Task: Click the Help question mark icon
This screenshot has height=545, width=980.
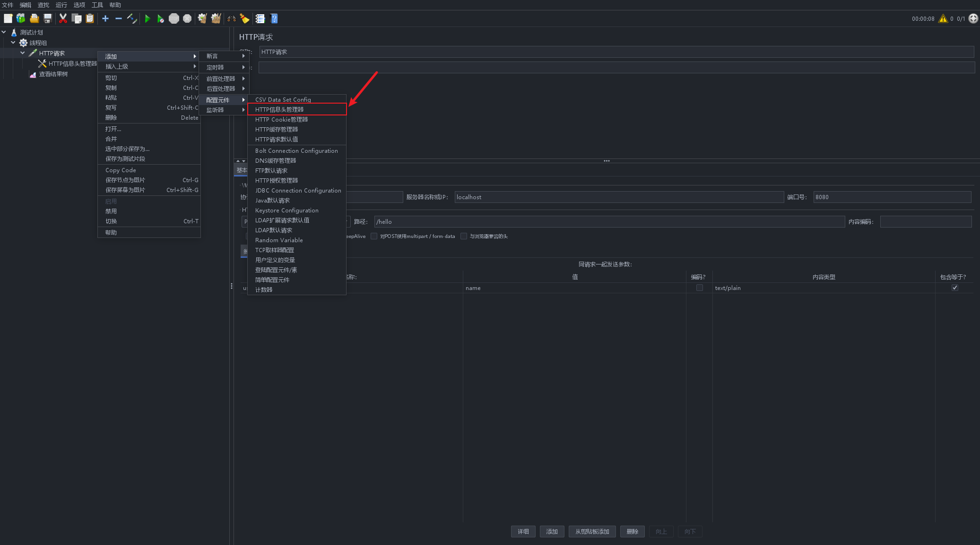Action: pos(274,18)
